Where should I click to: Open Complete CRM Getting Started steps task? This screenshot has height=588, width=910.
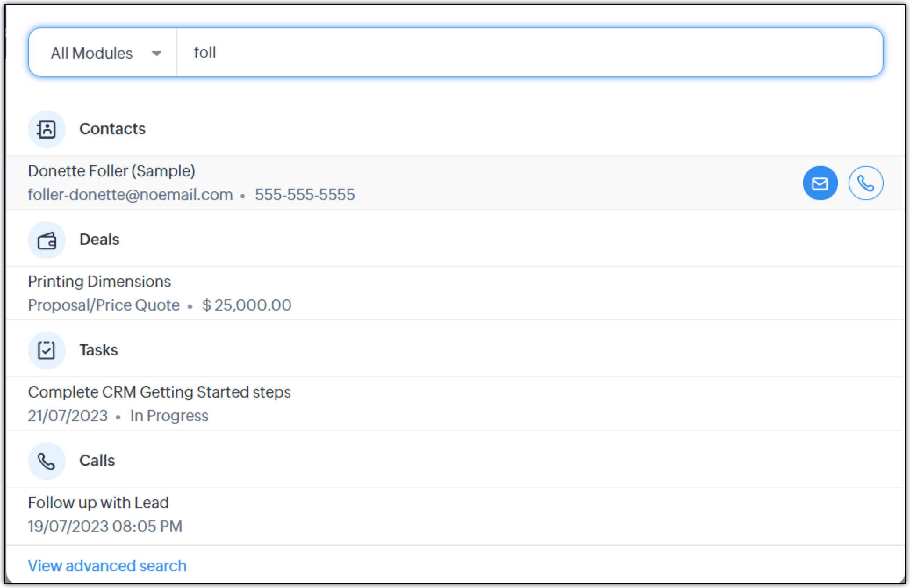pos(159,392)
